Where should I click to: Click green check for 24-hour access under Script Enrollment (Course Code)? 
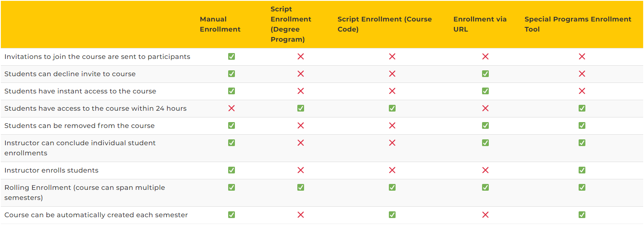tap(392, 108)
